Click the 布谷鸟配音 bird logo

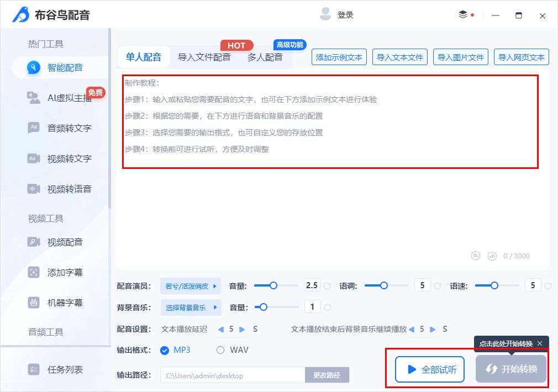[21, 14]
